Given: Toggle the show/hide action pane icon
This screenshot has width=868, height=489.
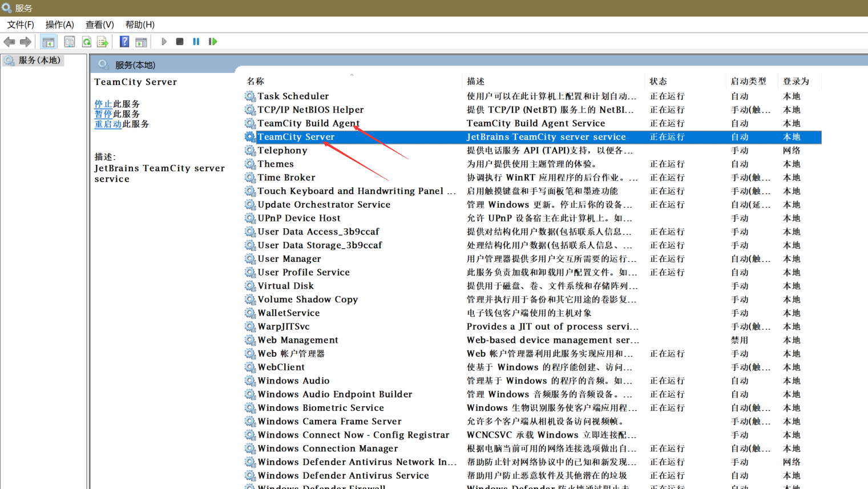Looking at the screenshot, I should point(141,42).
